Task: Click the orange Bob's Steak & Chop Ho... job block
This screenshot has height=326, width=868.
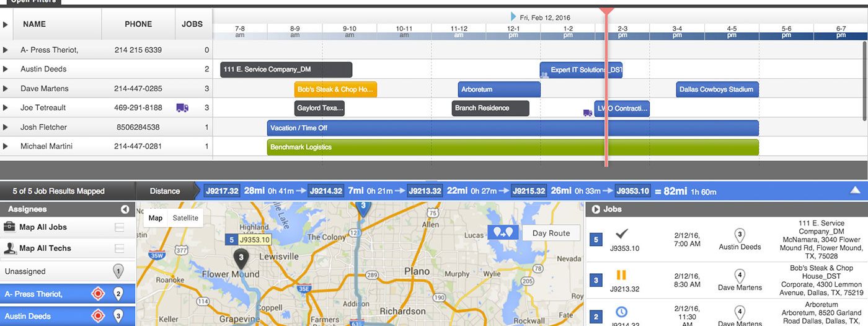Action: 335,89
